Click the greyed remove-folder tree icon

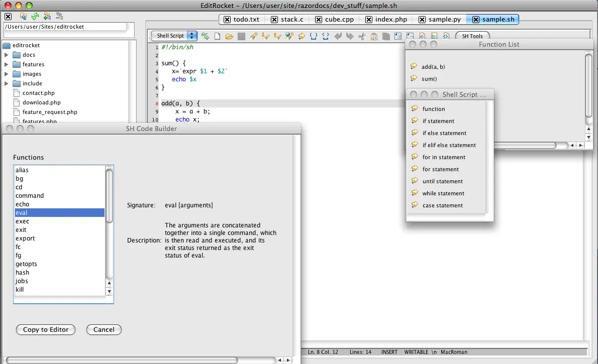click(59, 17)
